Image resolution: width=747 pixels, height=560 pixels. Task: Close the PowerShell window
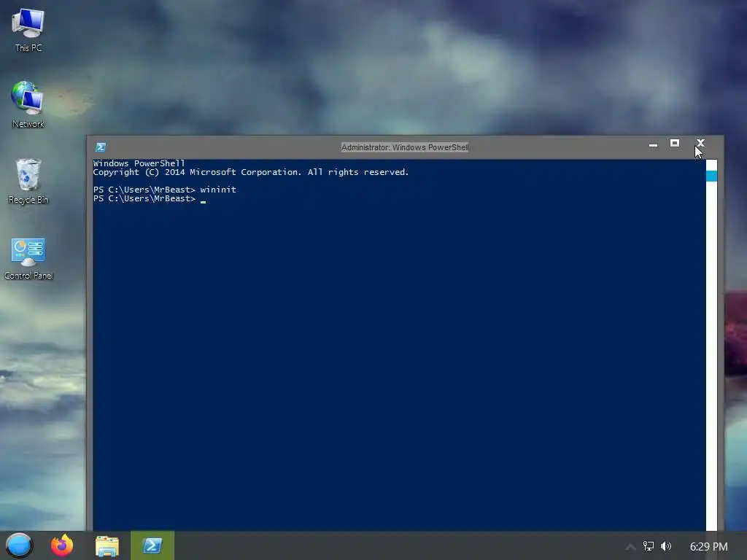[700, 143]
